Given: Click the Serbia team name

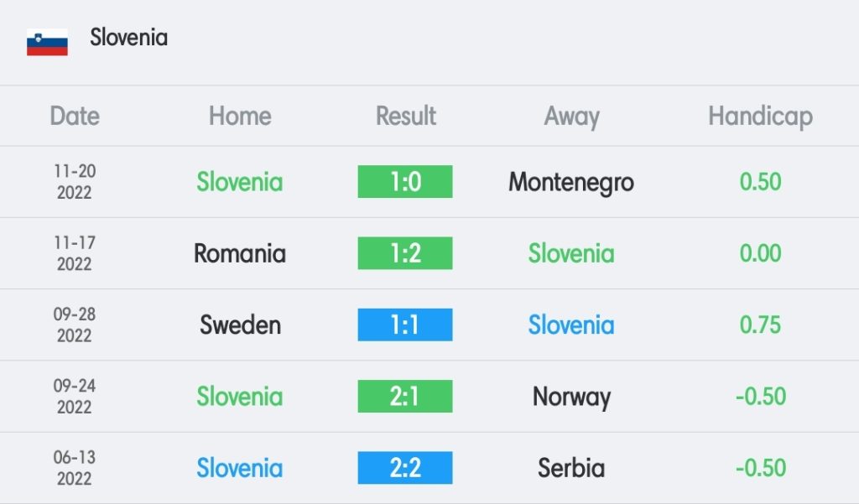Looking at the screenshot, I should tap(571, 468).
